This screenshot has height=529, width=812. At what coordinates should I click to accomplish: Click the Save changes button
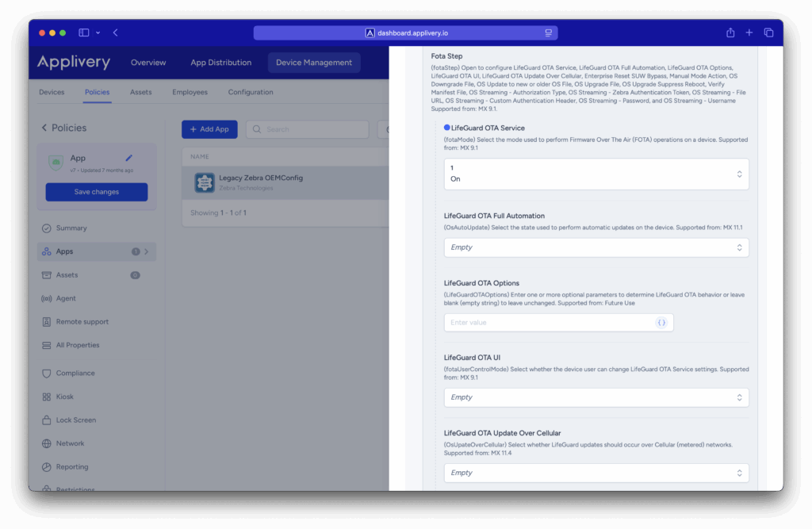point(96,192)
